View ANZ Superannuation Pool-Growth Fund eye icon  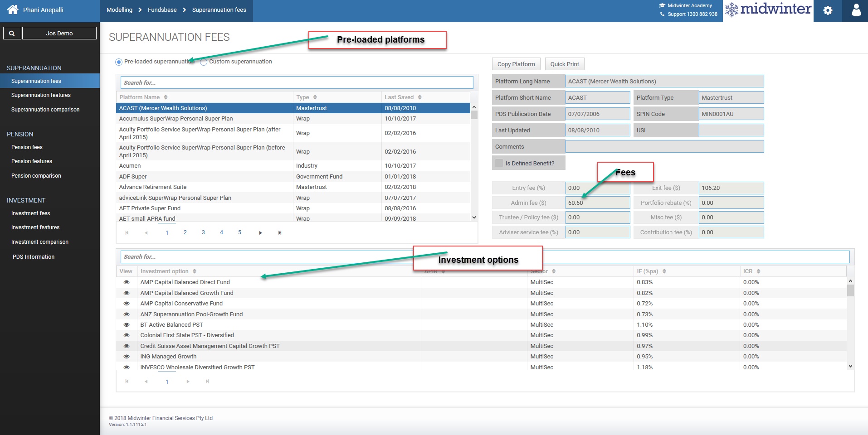coord(127,314)
